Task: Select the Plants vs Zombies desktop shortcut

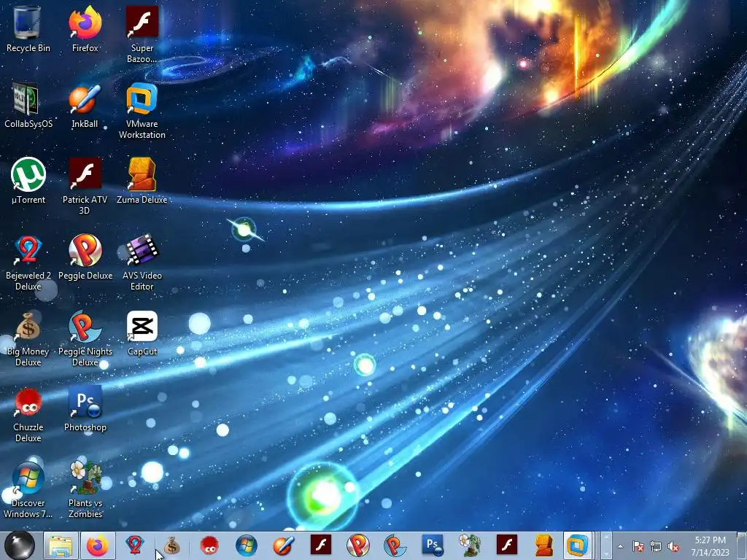Action: (85, 489)
